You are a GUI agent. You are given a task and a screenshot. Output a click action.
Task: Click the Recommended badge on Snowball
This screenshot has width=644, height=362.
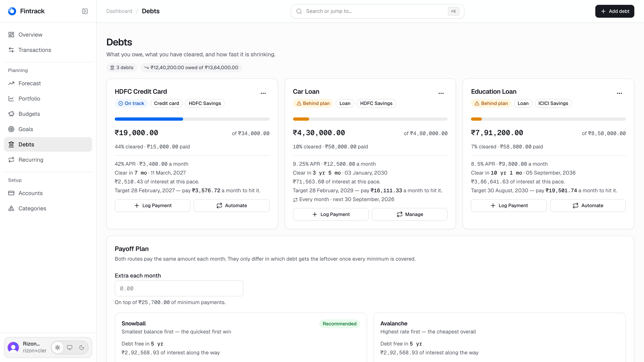click(x=340, y=324)
